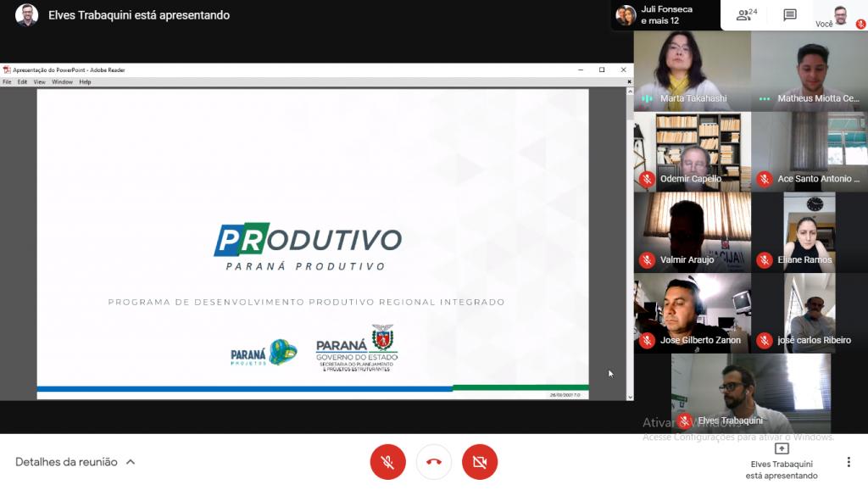Viewport: 868px width, 490px height.
Task: Turn on your camera with the red video button
Action: point(480,462)
